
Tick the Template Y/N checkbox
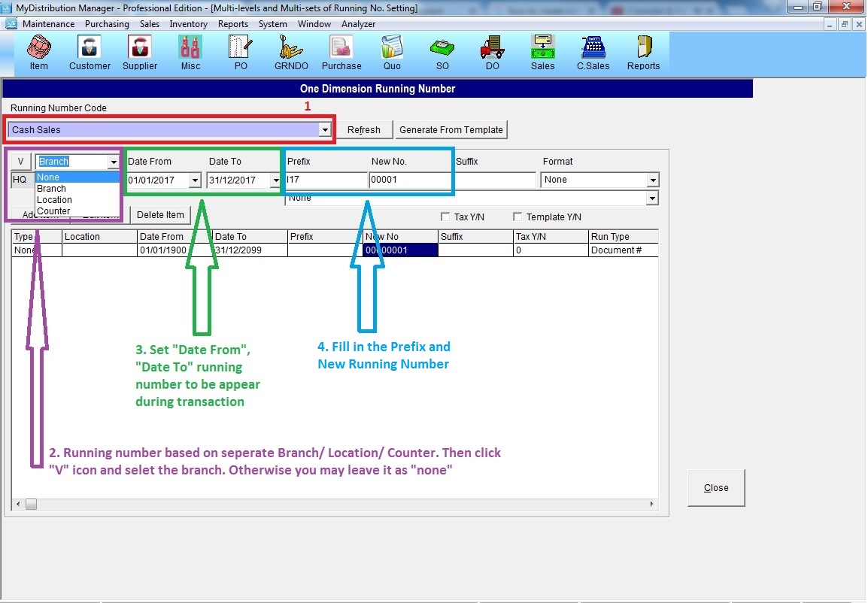click(517, 217)
